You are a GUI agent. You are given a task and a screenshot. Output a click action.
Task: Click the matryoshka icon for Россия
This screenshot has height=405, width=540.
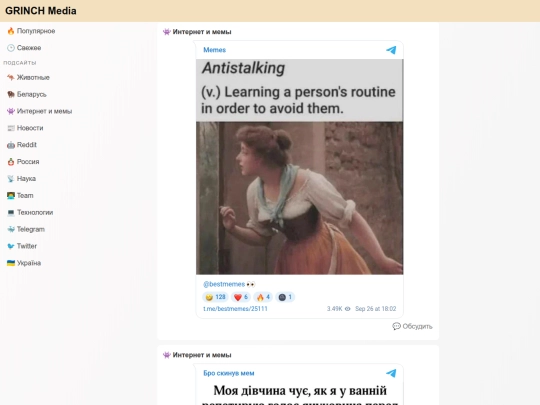point(11,162)
